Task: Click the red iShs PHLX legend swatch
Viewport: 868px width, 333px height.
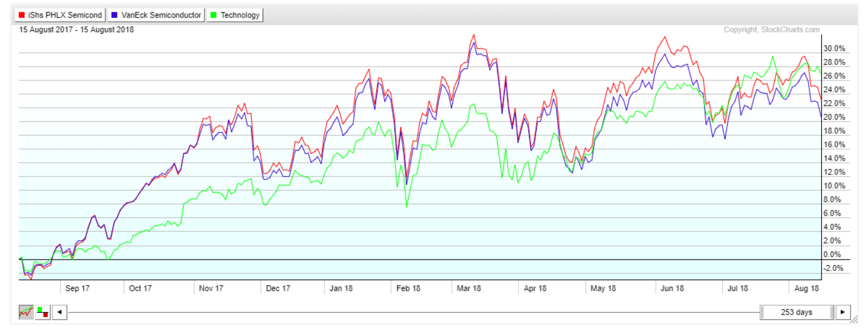Action: tap(21, 15)
